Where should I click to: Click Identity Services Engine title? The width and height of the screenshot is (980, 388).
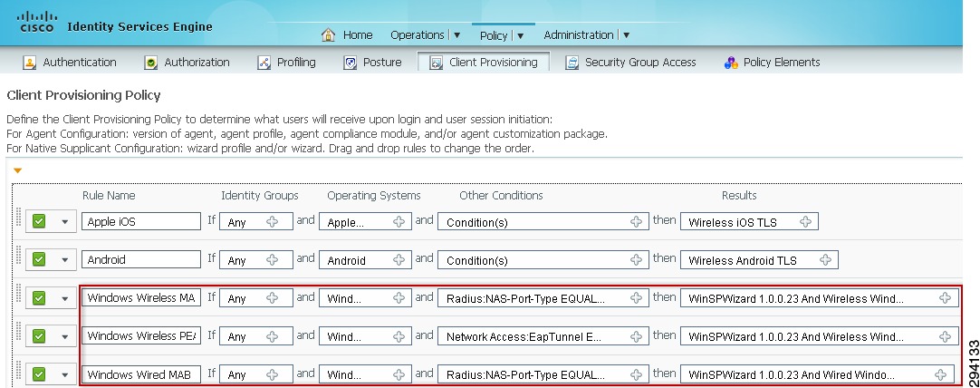[139, 27]
